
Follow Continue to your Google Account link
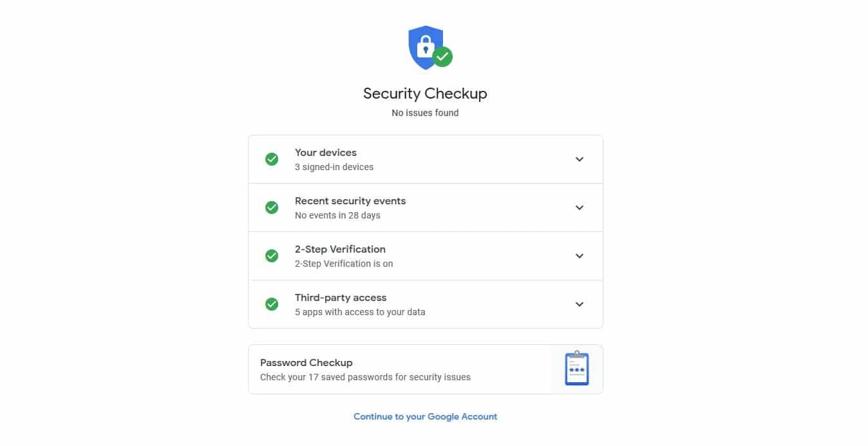click(426, 416)
